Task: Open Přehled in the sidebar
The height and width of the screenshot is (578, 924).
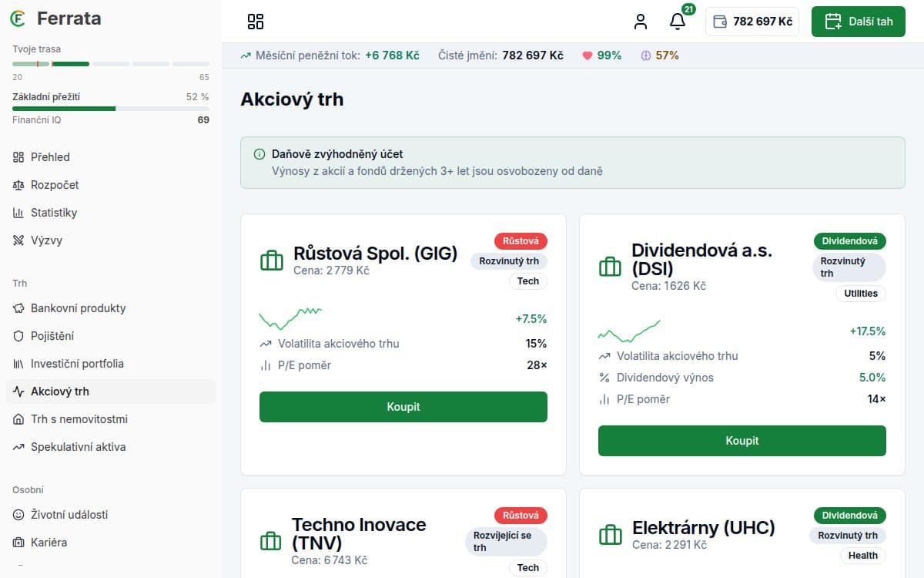Action: point(111,157)
